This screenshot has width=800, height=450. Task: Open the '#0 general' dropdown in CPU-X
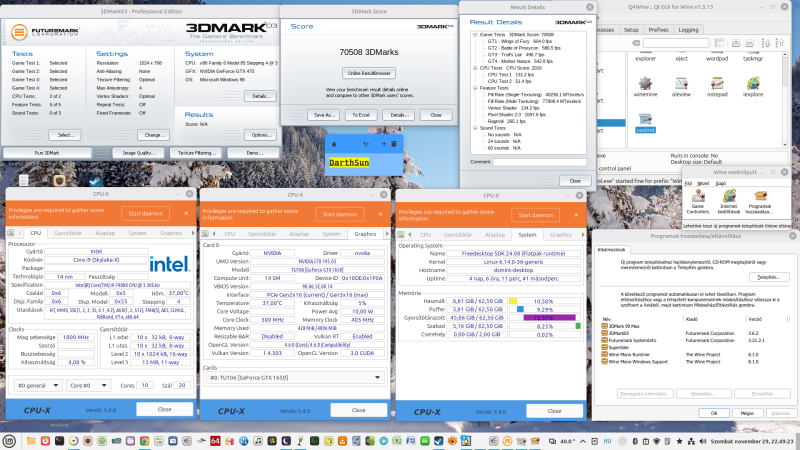click(38, 385)
